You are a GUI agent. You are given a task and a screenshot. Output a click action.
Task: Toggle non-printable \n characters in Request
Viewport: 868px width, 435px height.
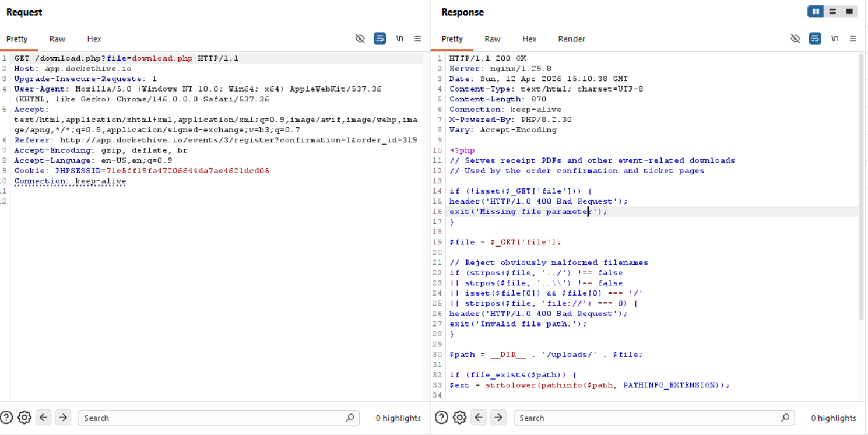coord(399,38)
